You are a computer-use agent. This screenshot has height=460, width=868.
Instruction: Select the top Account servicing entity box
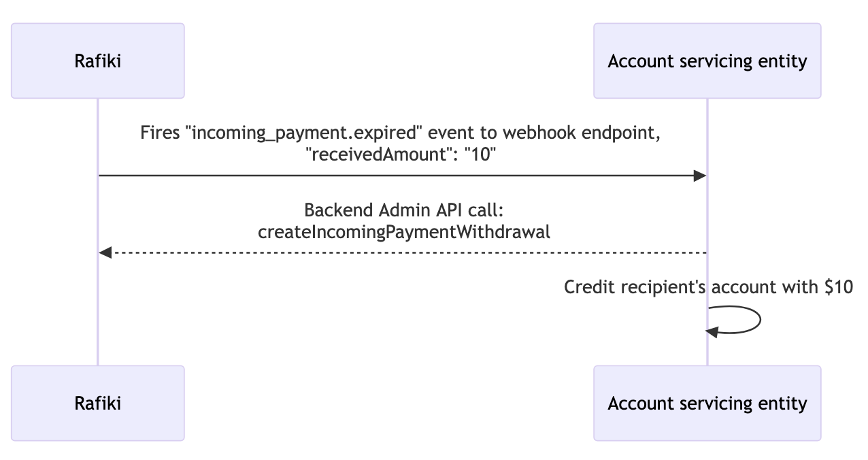(707, 61)
